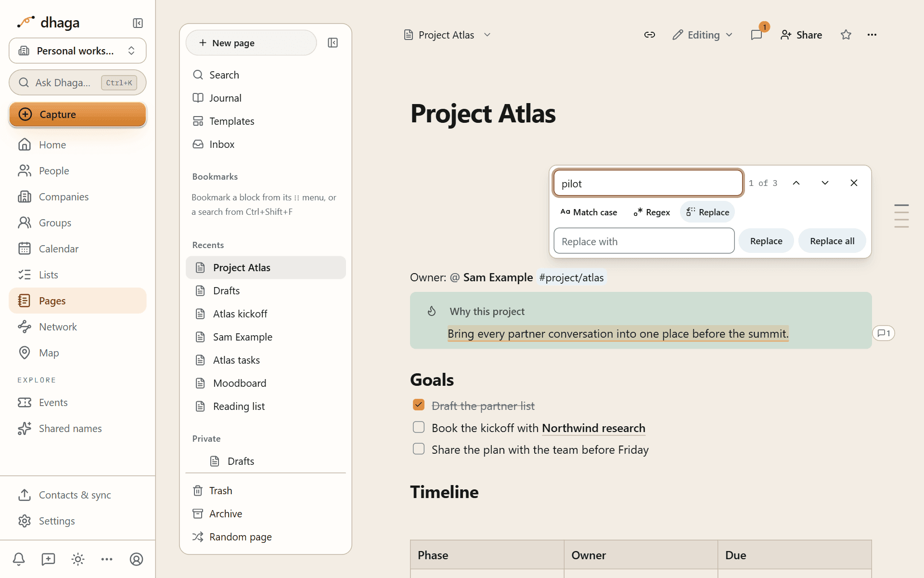Open the page more options menu
924x578 pixels.
pyautogui.click(x=872, y=35)
